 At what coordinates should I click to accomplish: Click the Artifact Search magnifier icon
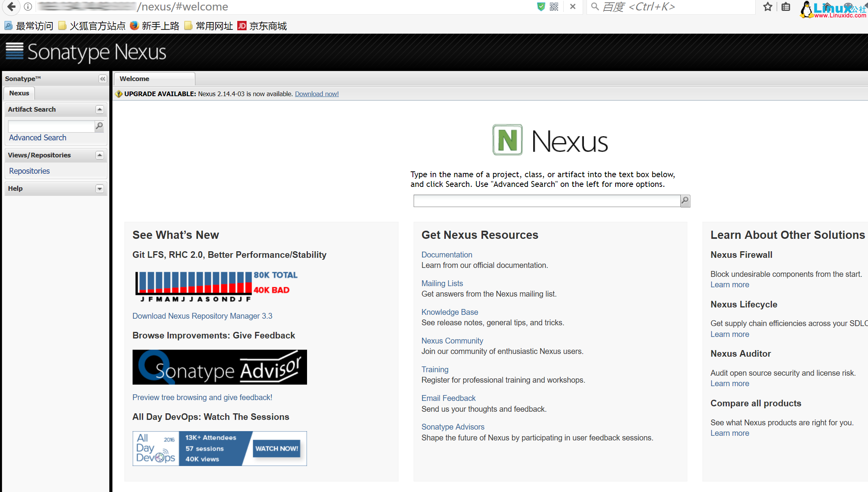tap(99, 126)
